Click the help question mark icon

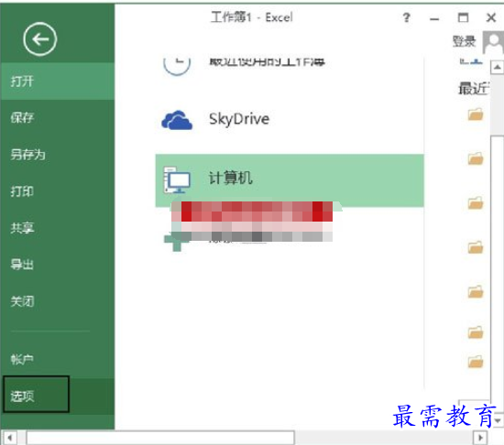[407, 17]
